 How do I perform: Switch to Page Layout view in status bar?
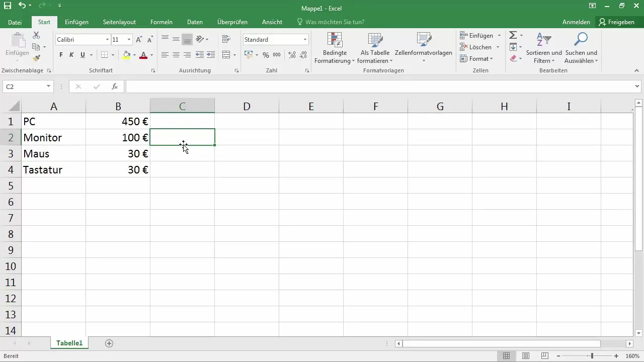(526, 356)
